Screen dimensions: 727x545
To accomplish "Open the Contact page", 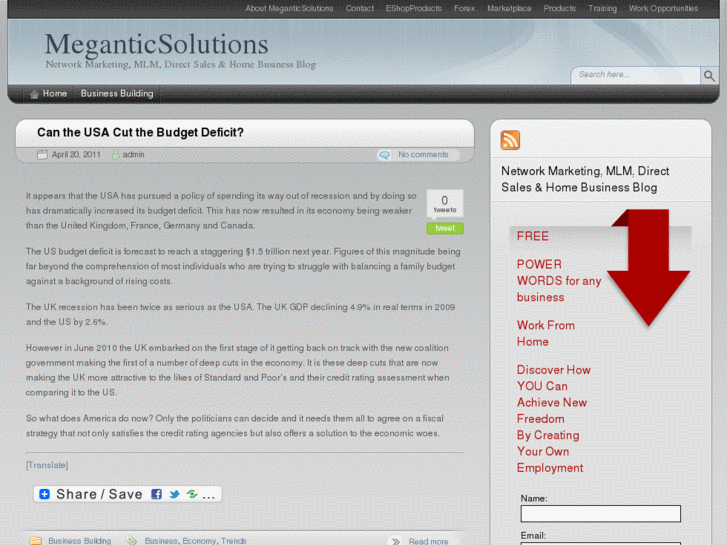I will coord(360,8).
